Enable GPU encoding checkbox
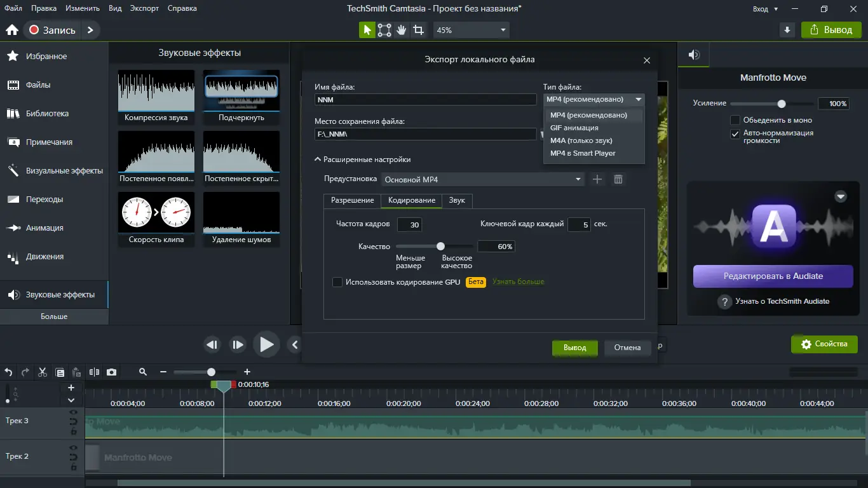The image size is (868, 488). [337, 282]
